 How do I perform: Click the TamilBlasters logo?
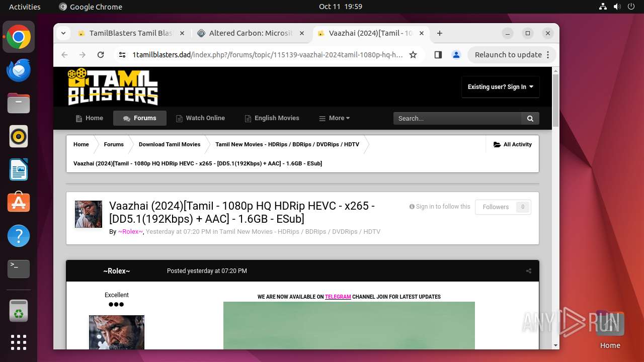(113, 86)
